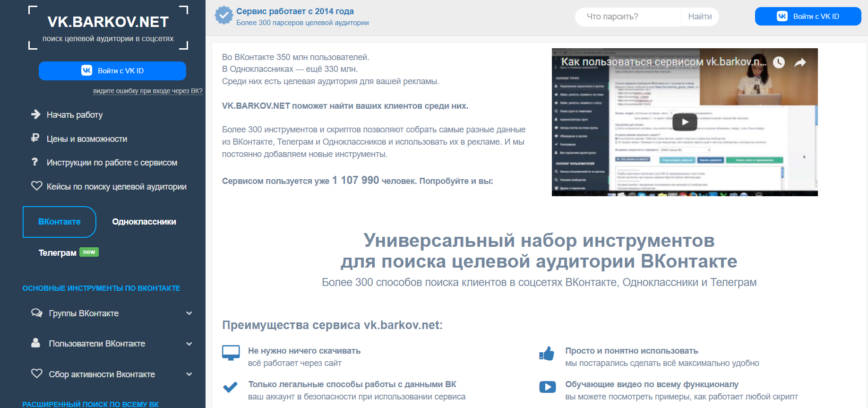Click question mark icon for instructions
Image resolution: width=868 pixels, height=408 pixels.
click(34, 162)
